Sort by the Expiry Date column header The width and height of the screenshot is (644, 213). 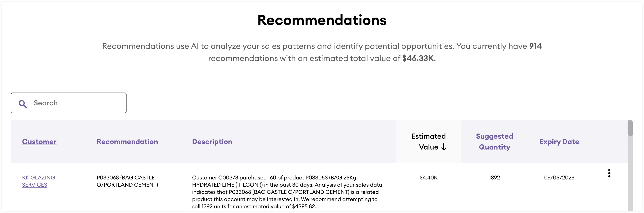tap(559, 141)
